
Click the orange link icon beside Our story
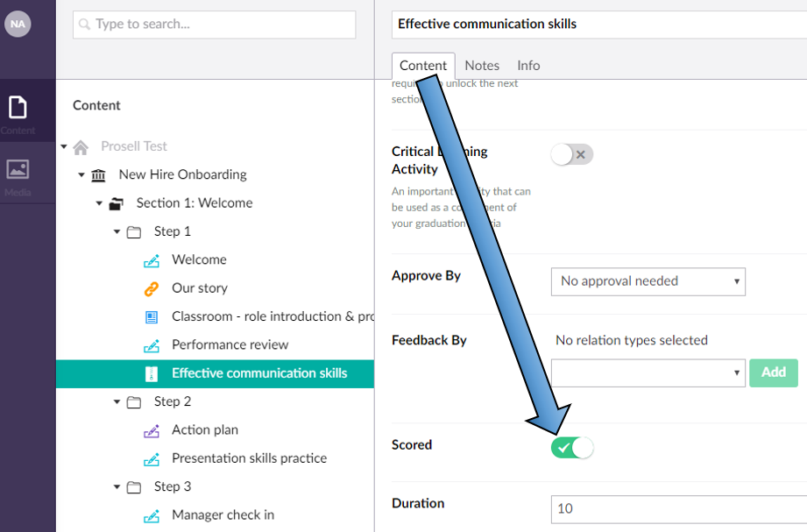151,287
